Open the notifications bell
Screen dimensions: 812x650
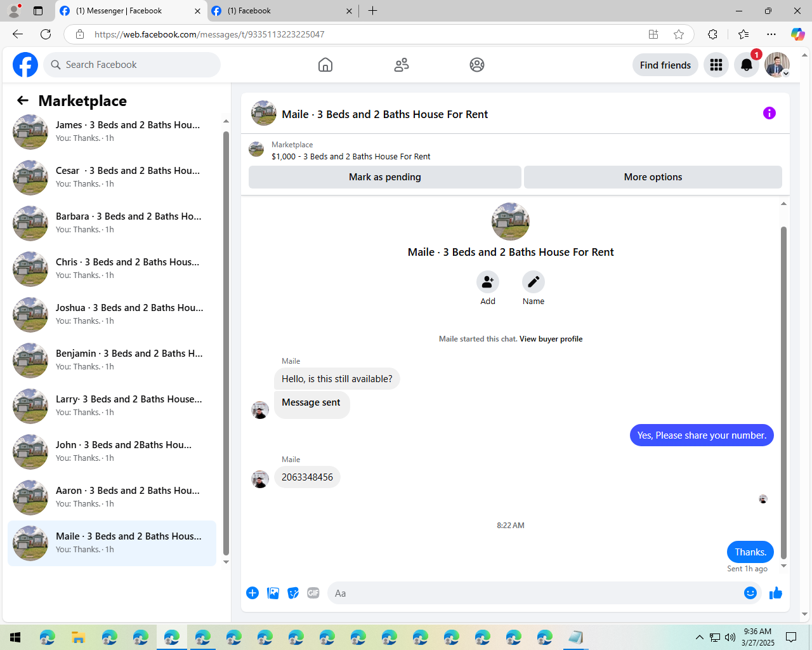[x=747, y=65]
